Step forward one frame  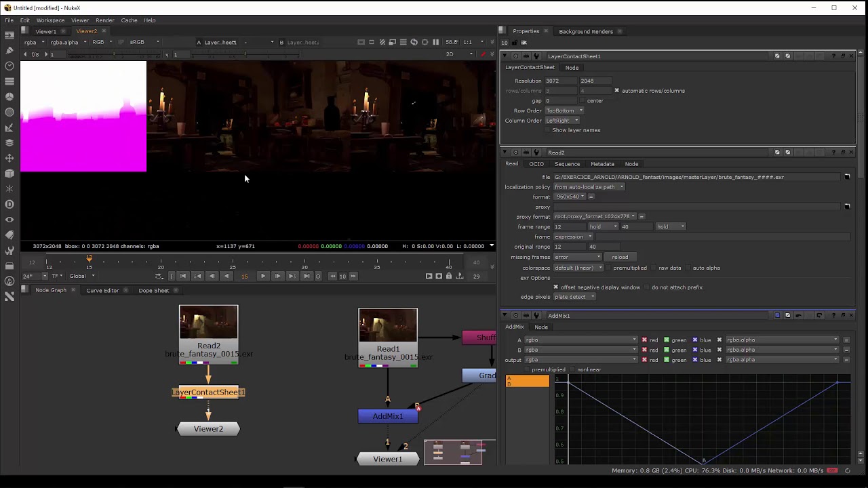click(x=277, y=276)
